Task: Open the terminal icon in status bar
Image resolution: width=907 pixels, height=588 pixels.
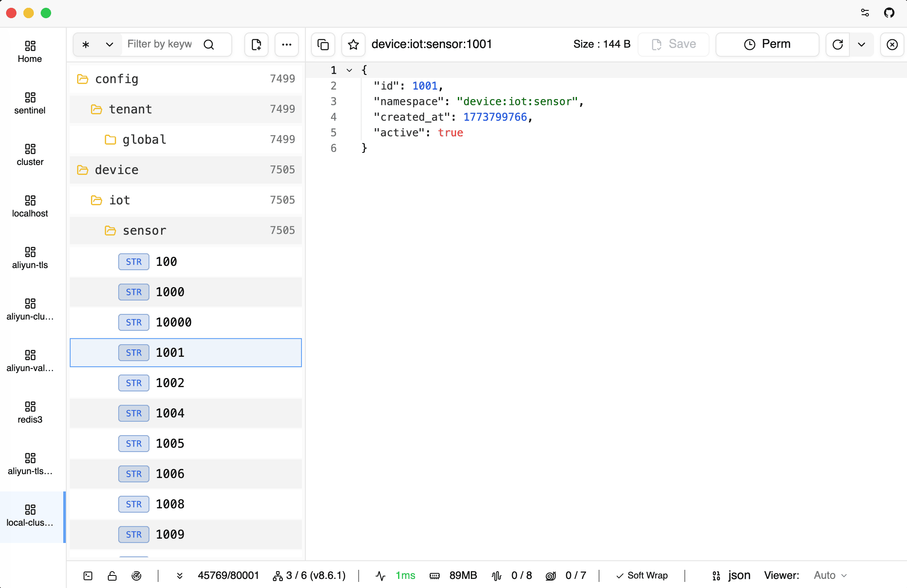Action: pyautogui.click(x=88, y=575)
